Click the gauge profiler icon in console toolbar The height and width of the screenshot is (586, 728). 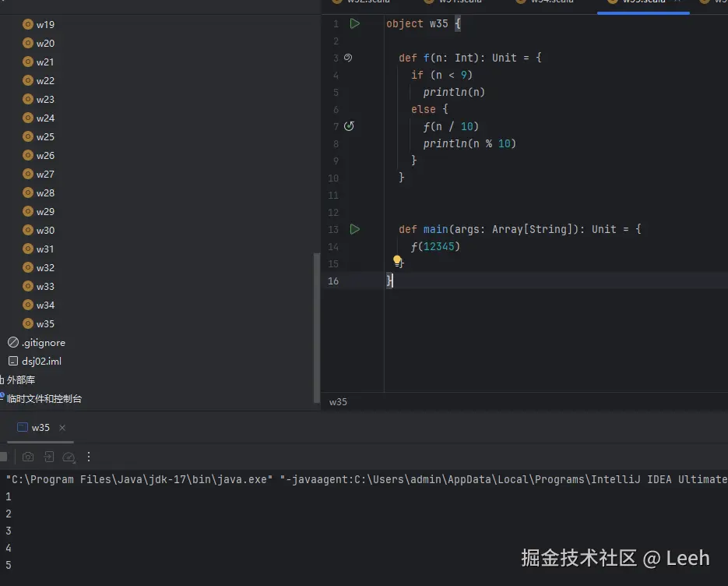pos(68,457)
